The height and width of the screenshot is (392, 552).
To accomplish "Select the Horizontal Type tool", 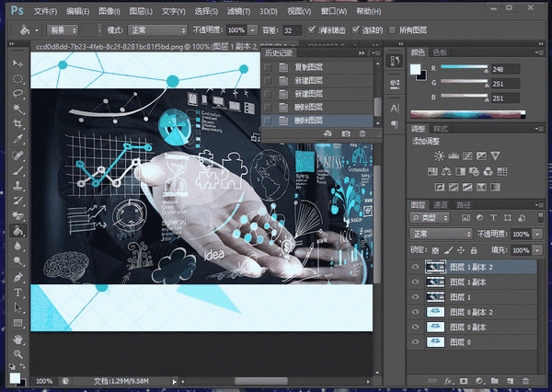I will pyautogui.click(x=17, y=293).
